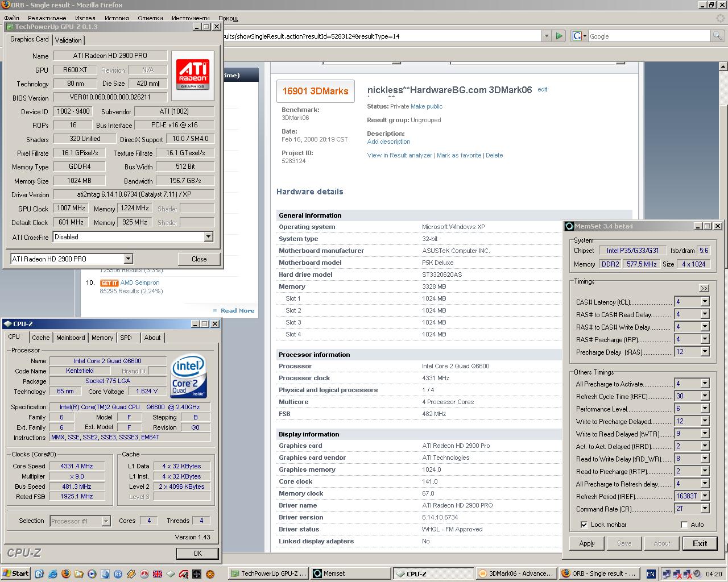Open the История menu in Firefox

pos(117,18)
